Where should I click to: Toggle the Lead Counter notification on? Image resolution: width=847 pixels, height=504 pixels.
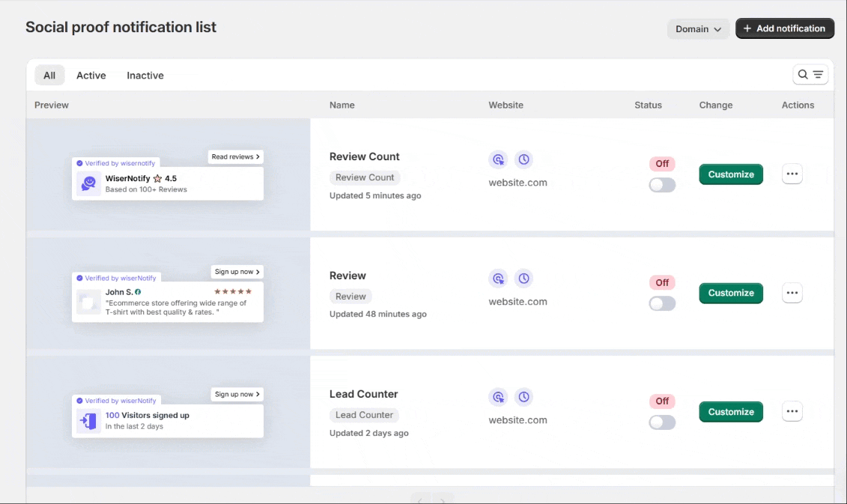pos(662,422)
